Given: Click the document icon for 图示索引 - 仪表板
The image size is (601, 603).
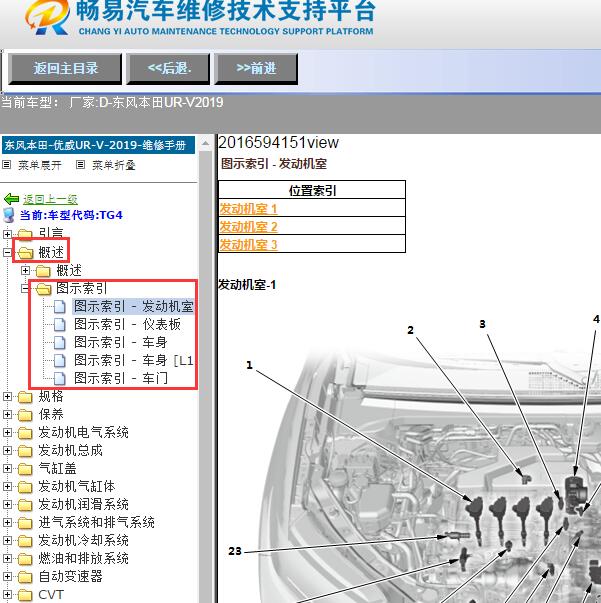Looking at the screenshot, I should [60, 325].
